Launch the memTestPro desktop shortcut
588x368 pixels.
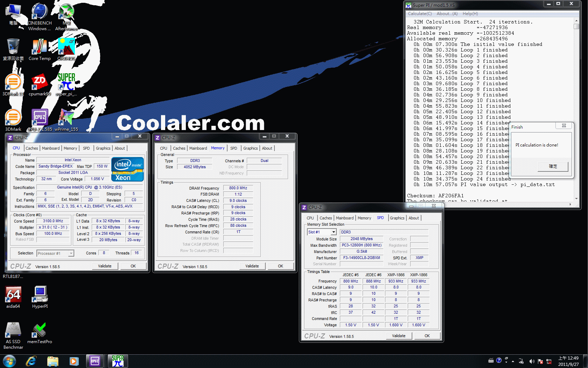point(40,333)
